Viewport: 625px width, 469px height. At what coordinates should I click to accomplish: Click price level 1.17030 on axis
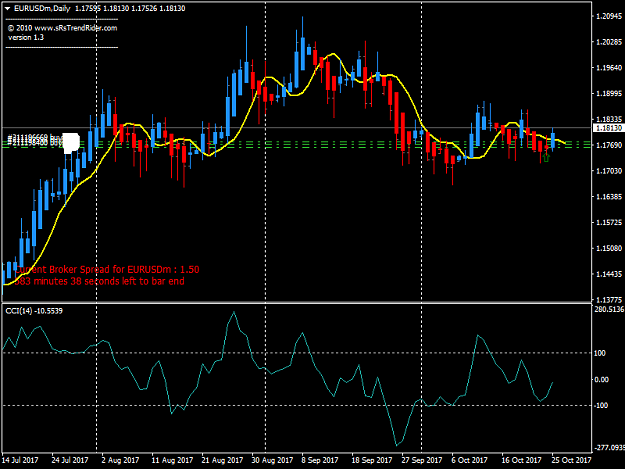pyautogui.click(x=608, y=171)
